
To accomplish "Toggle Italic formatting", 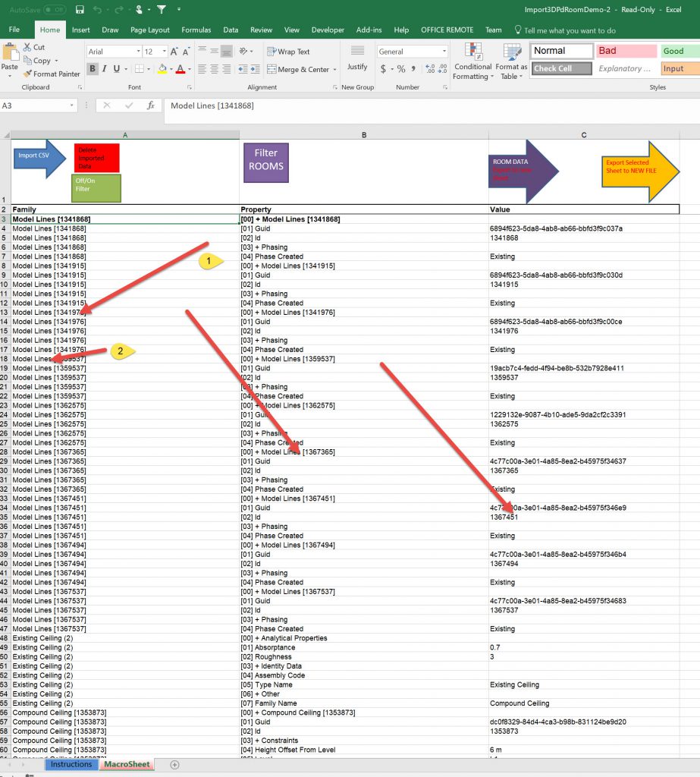I will [105, 69].
